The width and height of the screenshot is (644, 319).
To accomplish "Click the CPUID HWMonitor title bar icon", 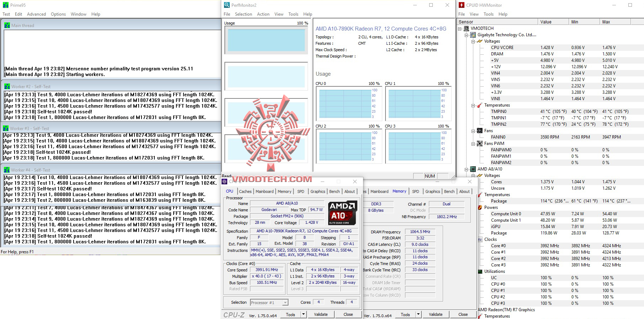I will coord(462,5).
